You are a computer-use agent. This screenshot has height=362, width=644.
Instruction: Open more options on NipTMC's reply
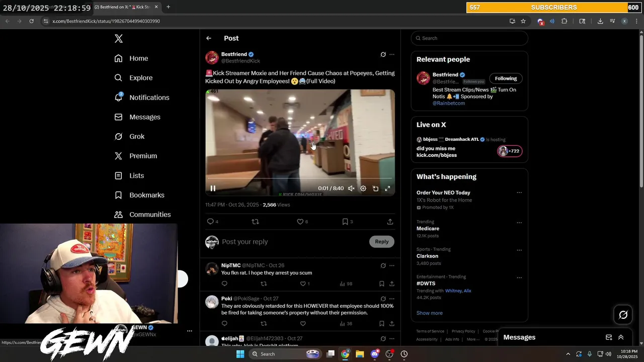click(392, 265)
